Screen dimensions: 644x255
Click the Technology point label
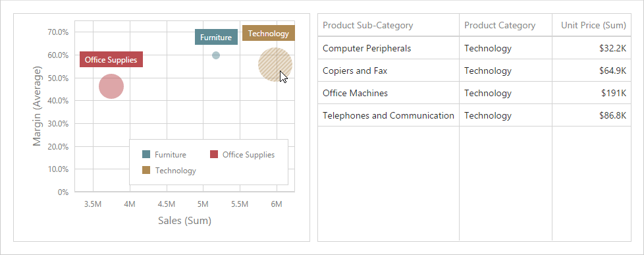(x=269, y=34)
